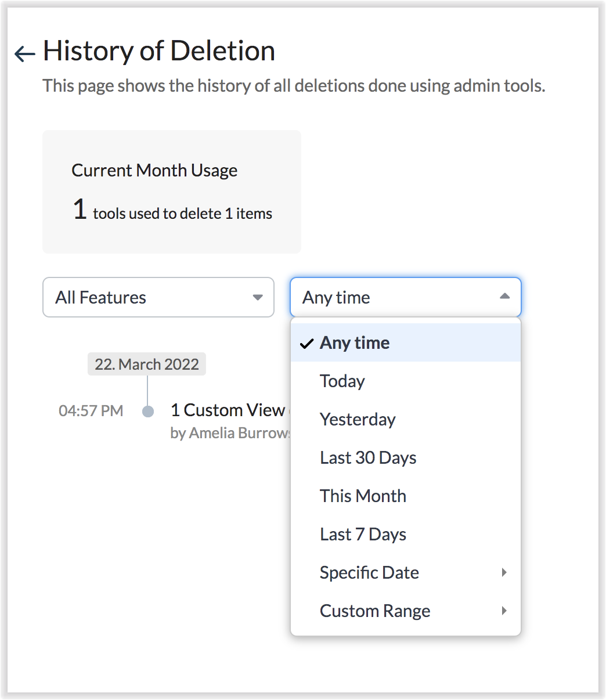Viewport: 606px width, 700px height.
Task: Click the checkmark beside Any time
Action: (306, 343)
